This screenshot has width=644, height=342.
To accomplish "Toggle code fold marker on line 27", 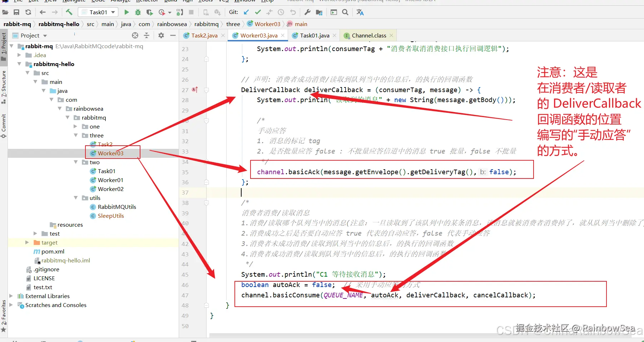I will 207,90.
